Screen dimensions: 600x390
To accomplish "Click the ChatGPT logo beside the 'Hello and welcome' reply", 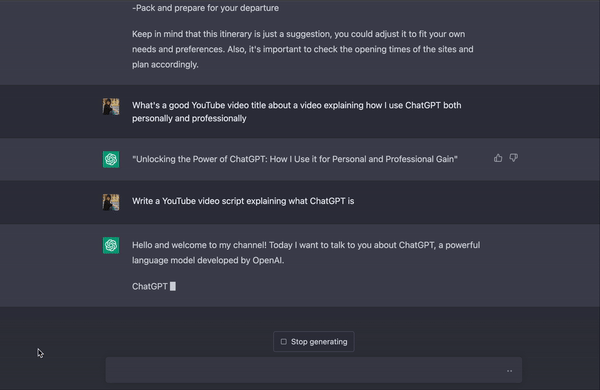I will pyautogui.click(x=111, y=245).
